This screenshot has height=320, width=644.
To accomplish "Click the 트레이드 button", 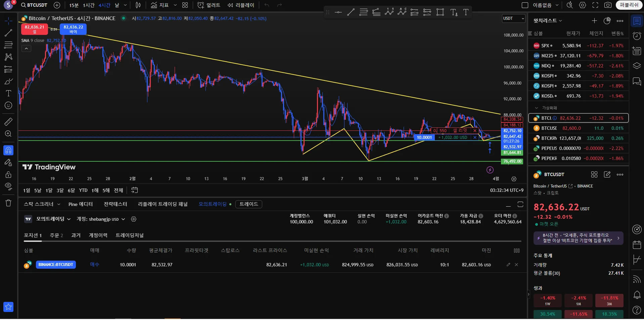I will [249, 204].
